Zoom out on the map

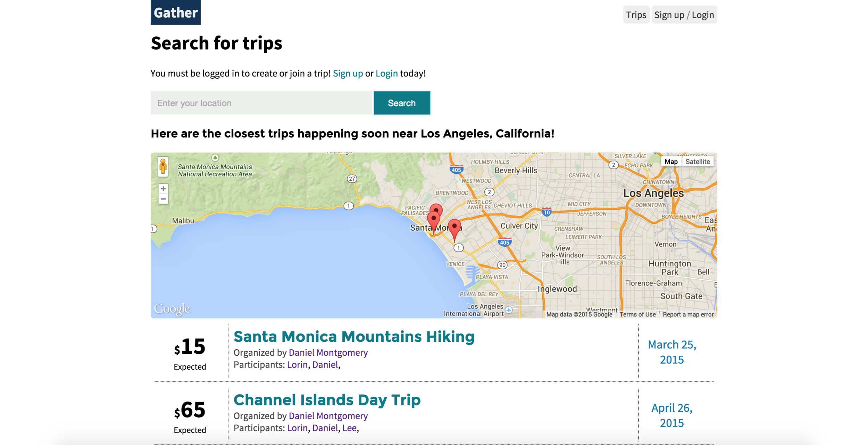click(x=163, y=199)
